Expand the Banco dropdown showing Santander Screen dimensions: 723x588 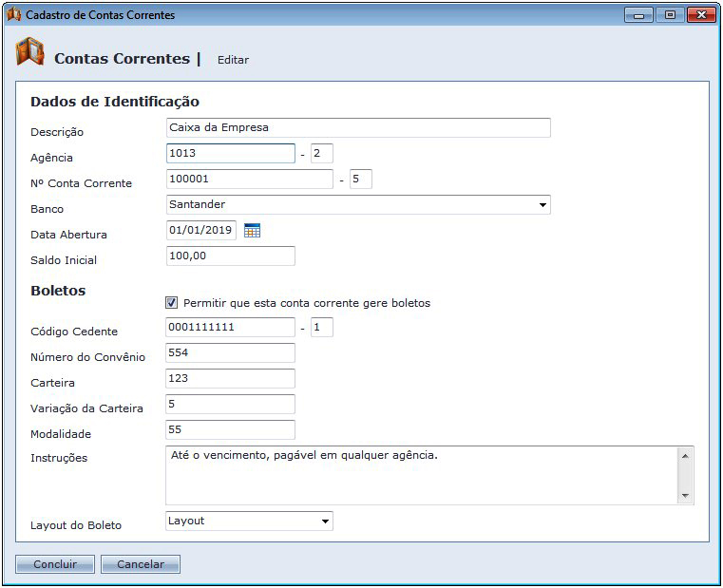click(358, 205)
